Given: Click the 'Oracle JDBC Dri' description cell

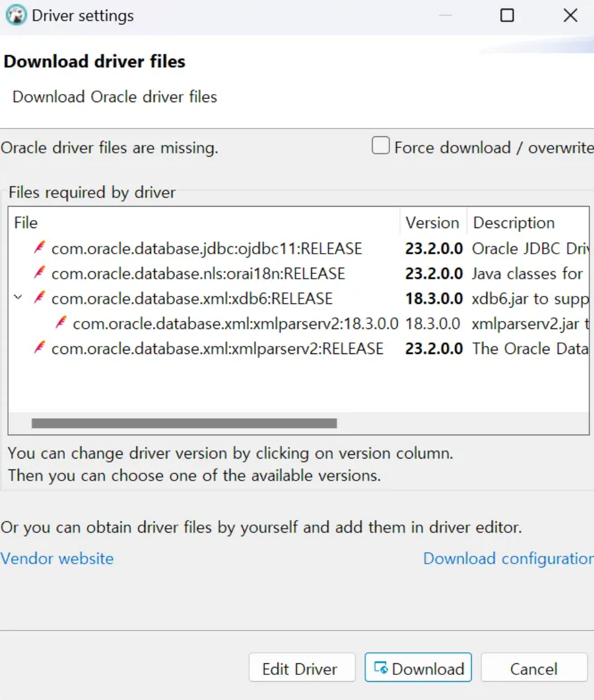Looking at the screenshot, I should [x=530, y=249].
